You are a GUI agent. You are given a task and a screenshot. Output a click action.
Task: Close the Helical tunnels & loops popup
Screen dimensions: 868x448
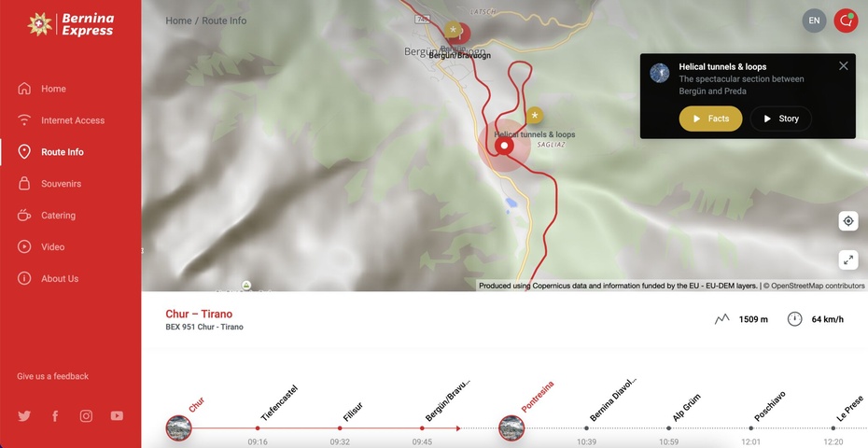[x=843, y=66]
